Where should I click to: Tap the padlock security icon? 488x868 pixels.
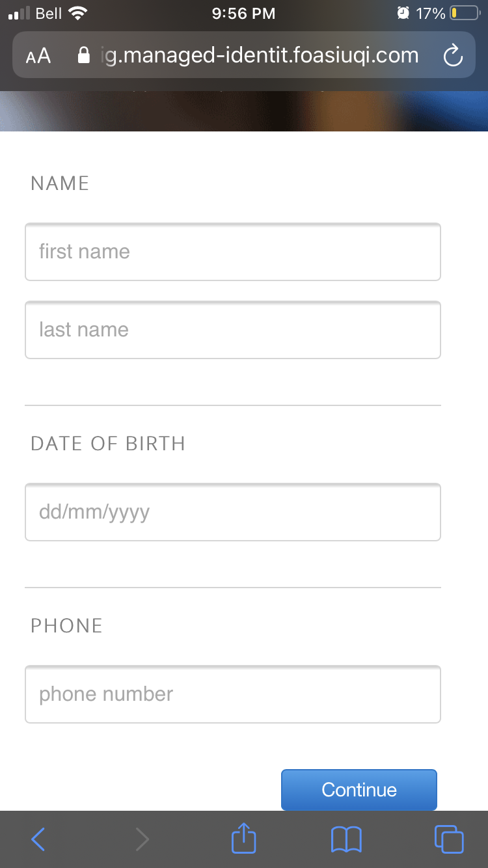pos(83,56)
